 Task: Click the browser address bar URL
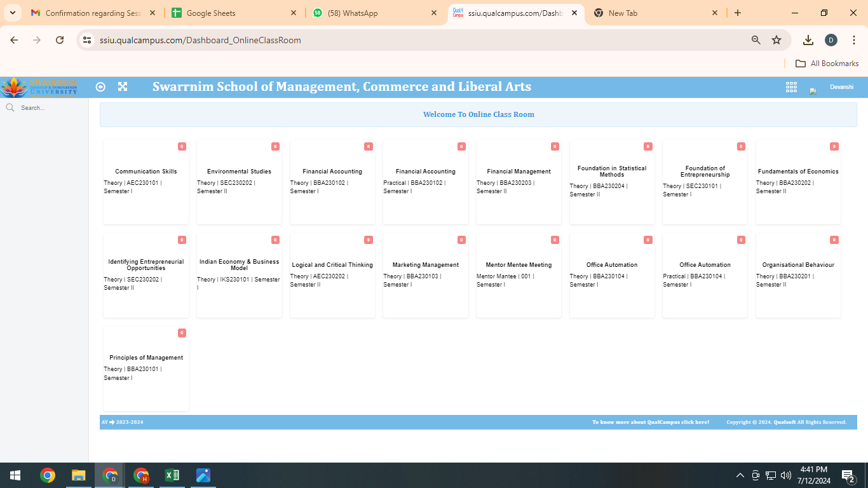[200, 40]
